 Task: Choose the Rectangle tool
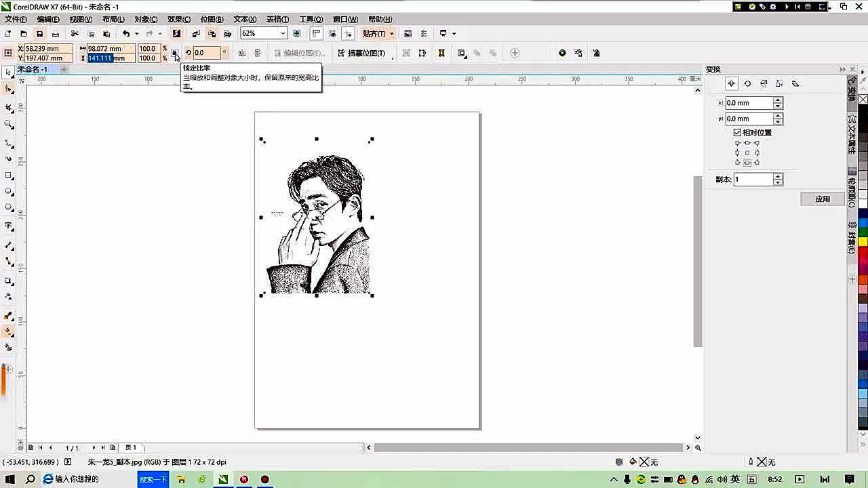(9, 176)
